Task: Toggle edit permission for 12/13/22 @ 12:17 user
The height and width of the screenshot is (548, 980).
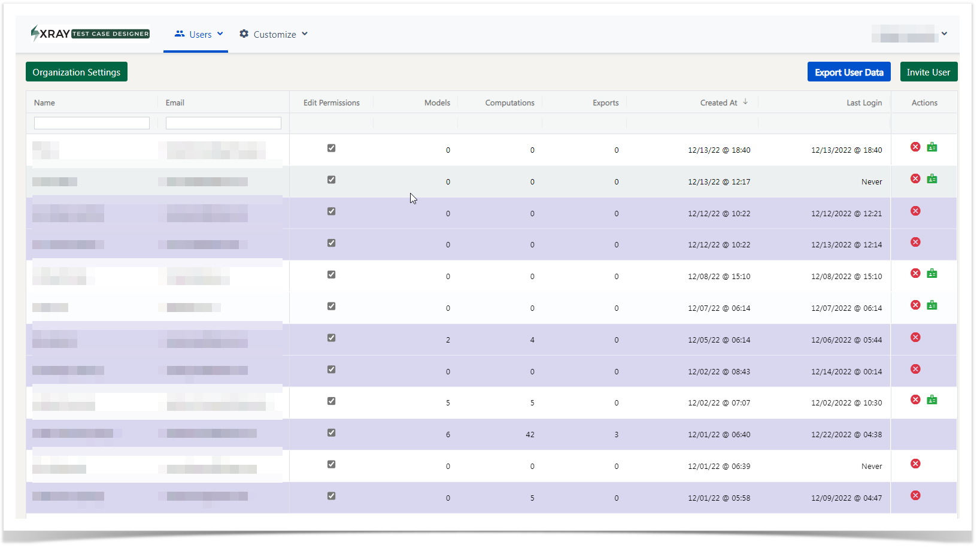Action: 331,180
